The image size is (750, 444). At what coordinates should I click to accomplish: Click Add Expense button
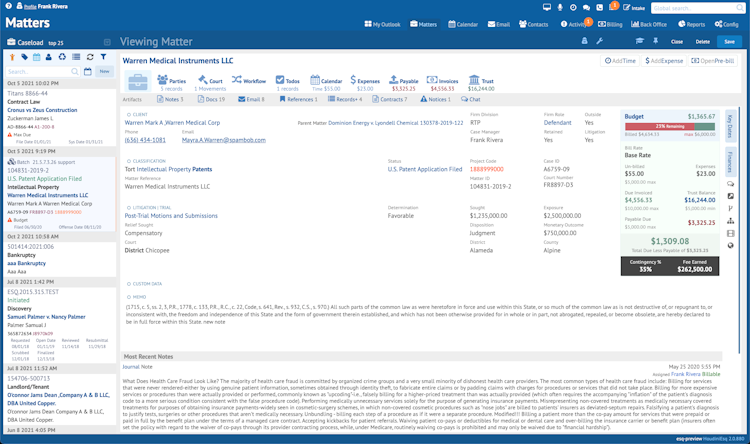tap(664, 61)
